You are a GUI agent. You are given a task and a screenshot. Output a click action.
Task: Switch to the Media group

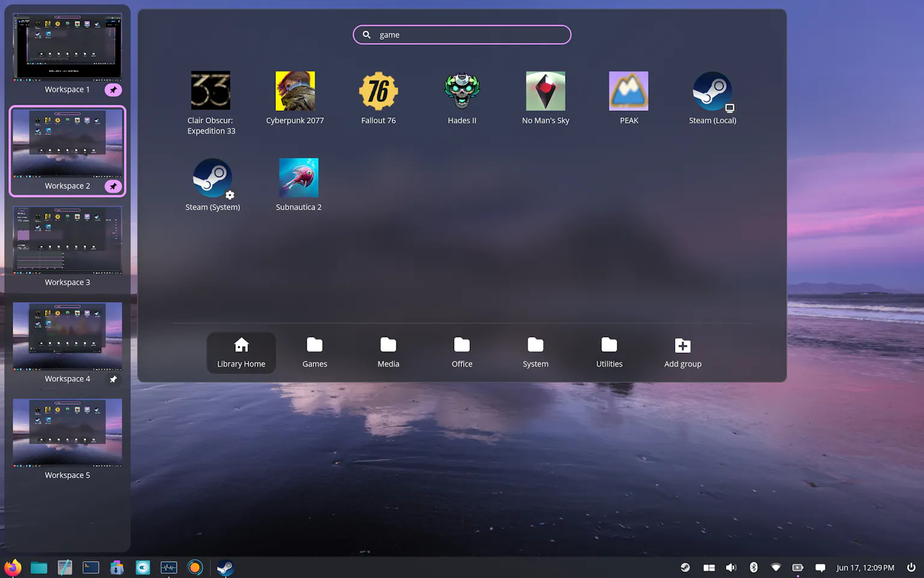(x=388, y=353)
